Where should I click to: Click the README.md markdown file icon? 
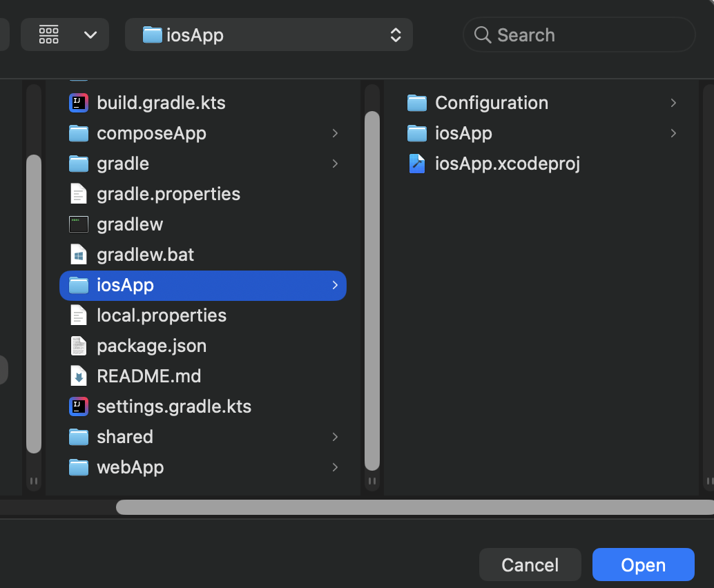point(78,376)
